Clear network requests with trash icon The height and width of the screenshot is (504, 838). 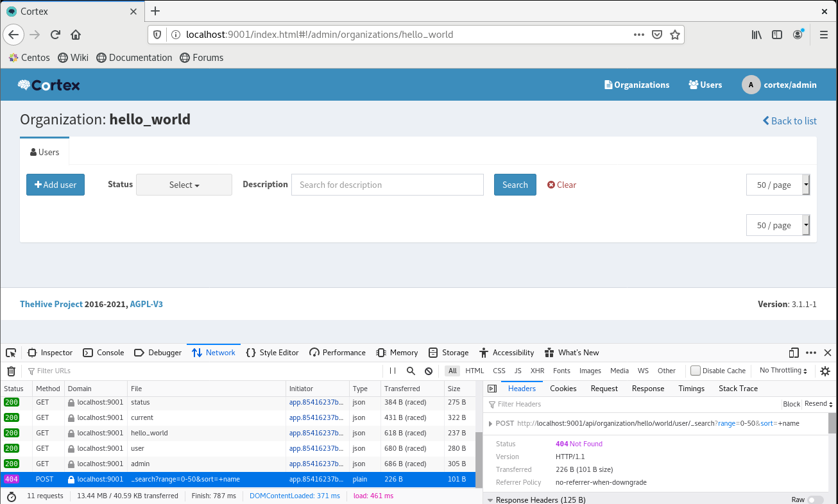pos(11,371)
